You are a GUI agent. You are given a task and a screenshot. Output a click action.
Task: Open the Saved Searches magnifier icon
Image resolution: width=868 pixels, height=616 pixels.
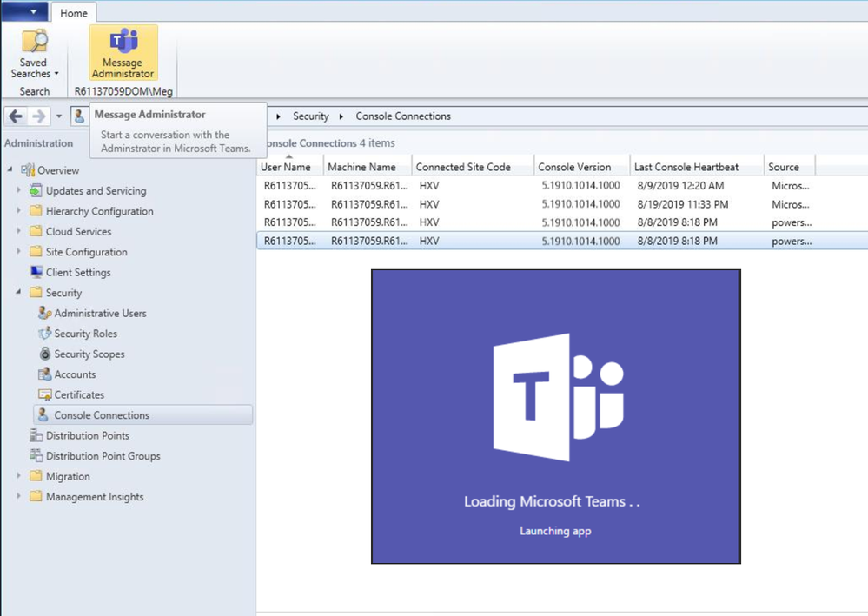34,42
